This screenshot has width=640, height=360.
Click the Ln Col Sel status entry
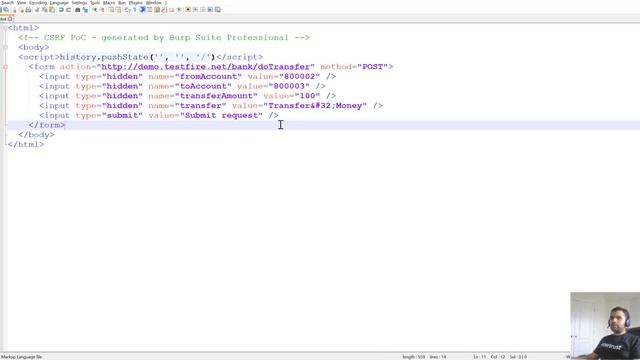click(x=500, y=357)
